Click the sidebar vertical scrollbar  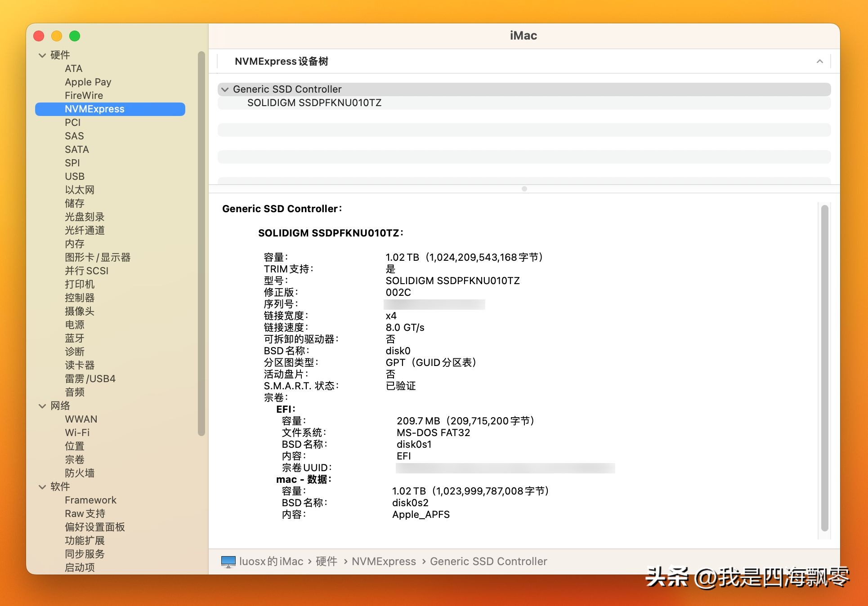tap(201, 243)
